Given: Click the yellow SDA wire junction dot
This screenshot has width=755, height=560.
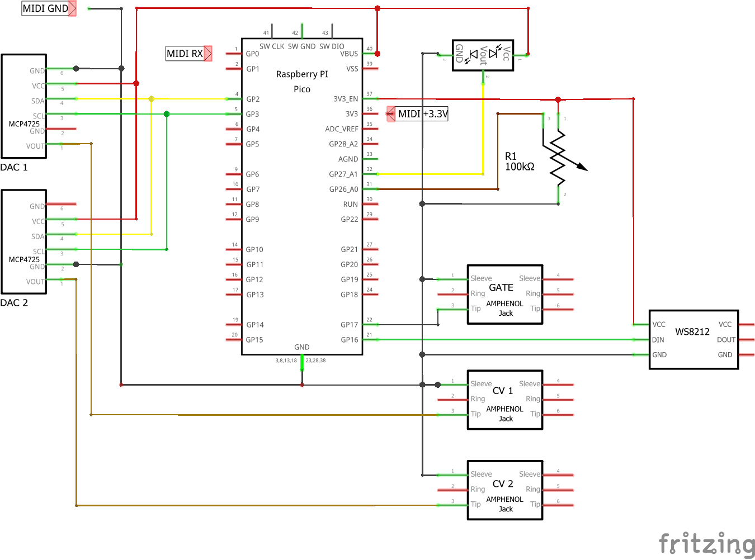Looking at the screenshot, I should pos(151,99).
